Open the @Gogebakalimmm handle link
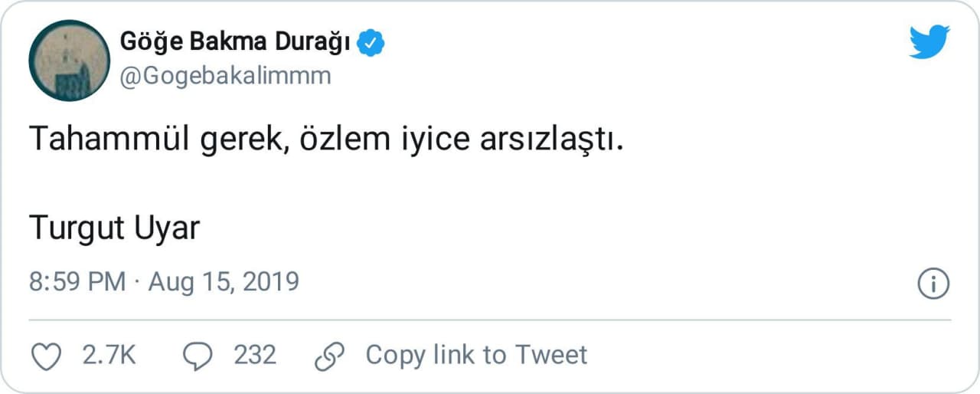 coord(226,76)
